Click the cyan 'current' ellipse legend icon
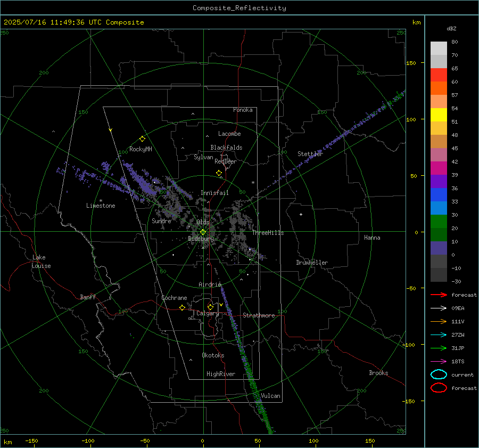Image resolution: width=479 pixels, height=448 pixels. (x=439, y=374)
